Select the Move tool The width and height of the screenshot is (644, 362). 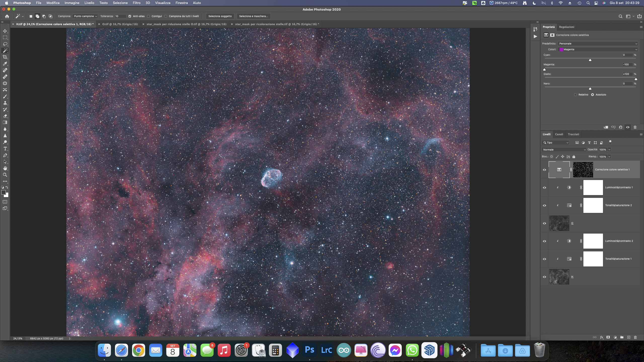pos(5,31)
